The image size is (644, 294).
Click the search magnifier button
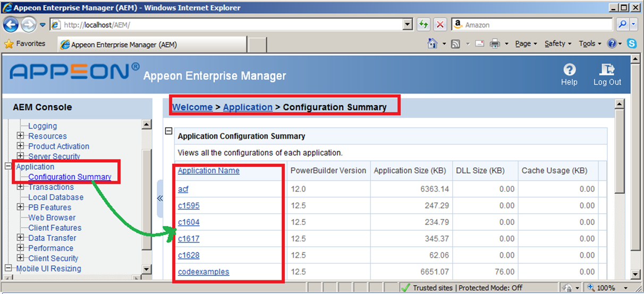click(622, 24)
